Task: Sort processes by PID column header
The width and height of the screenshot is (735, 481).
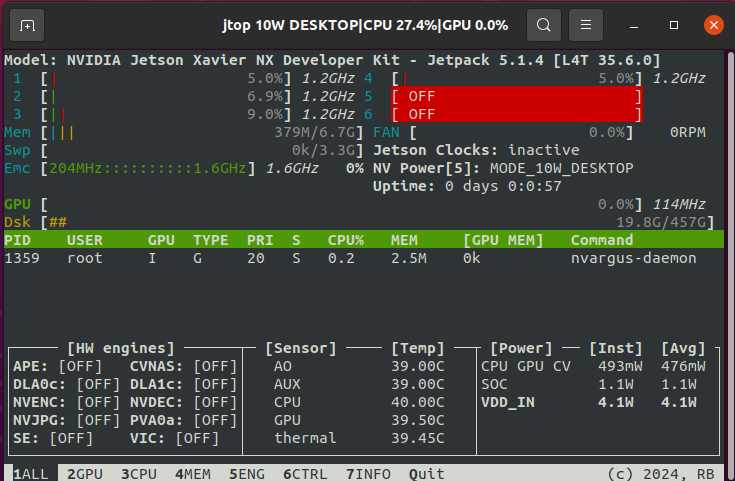Action: click(x=17, y=240)
